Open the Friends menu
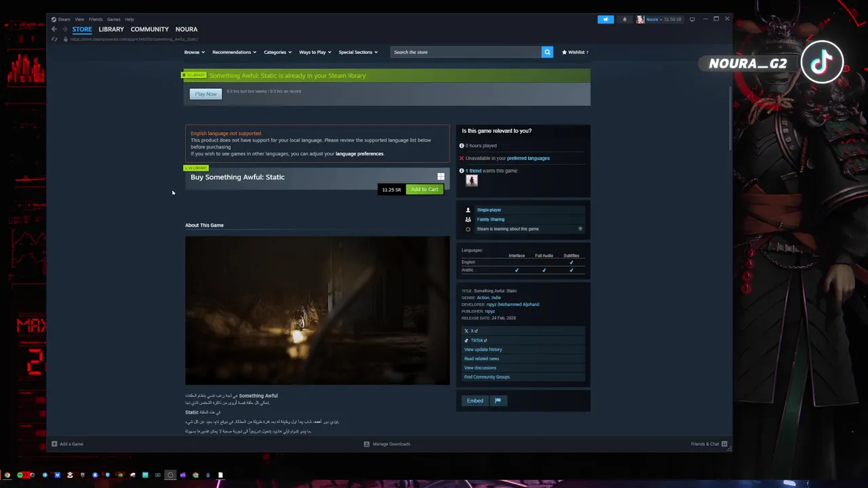Image resolution: width=868 pixels, height=488 pixels. pyautogui.click(x=96, y=19)
